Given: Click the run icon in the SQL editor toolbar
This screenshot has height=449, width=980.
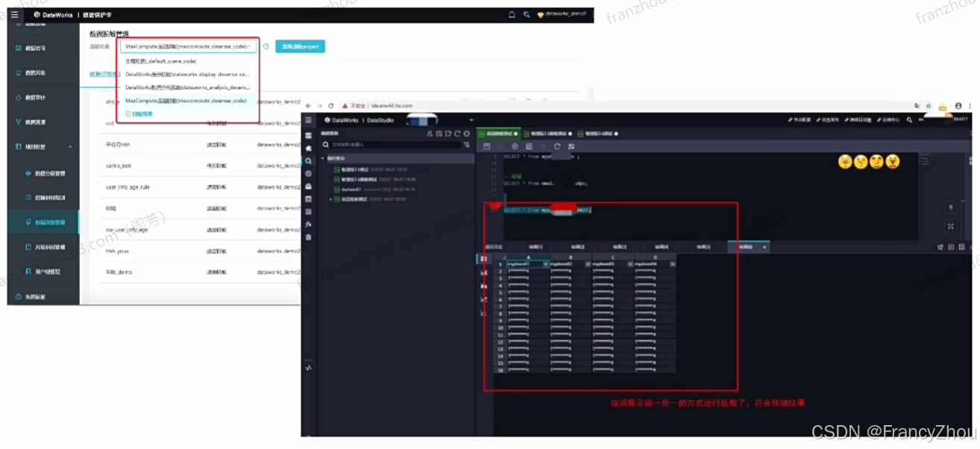Looking at the screenshot, I should pos(515,147).
